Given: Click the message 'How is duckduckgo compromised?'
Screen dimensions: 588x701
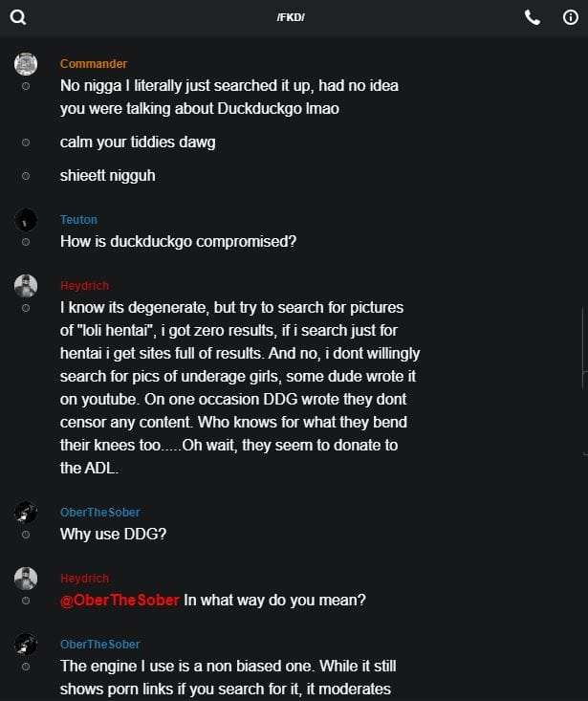Looking at the screenshot, I should 178,241.
